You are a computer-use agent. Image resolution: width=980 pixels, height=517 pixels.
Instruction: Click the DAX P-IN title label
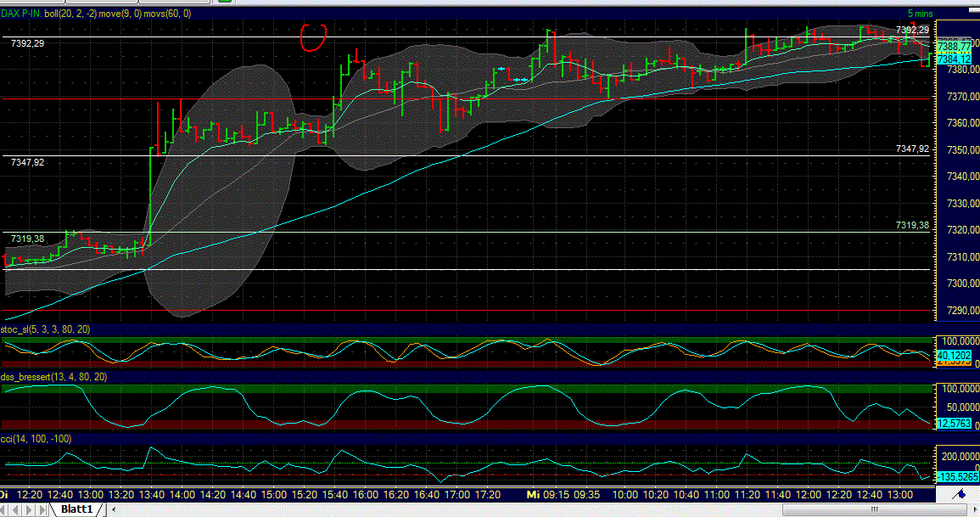[21, 14]
